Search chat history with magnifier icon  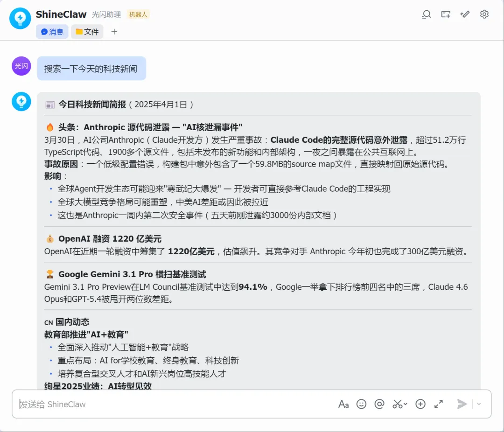click(x=426, y=14)
